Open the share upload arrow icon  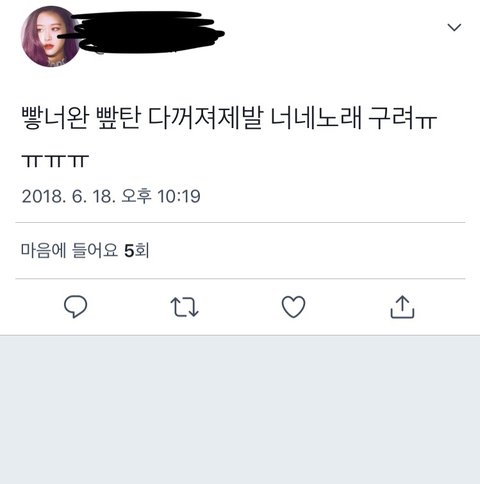pos(402,307)
